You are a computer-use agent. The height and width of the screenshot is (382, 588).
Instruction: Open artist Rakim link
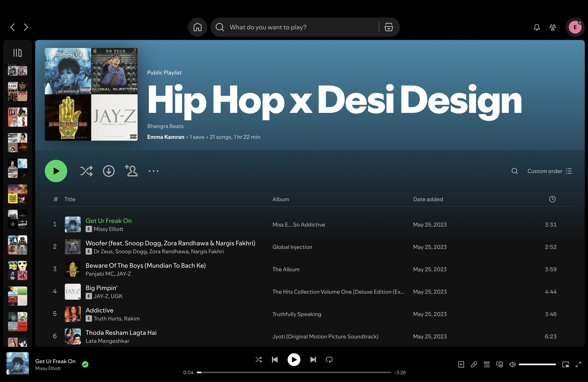(x=132, y=319)
